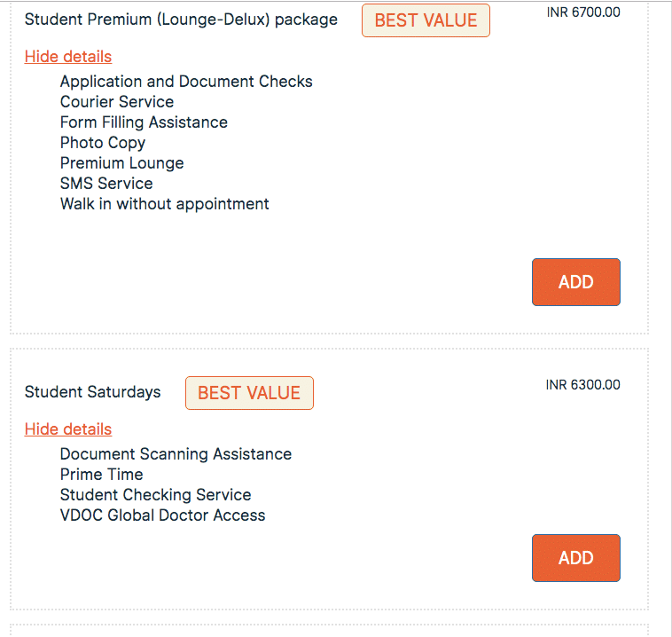This screenshot has width=672, height=637.
Task: Collapse details under Student Saturdays
Action: pyautogui.click(x=68, y=429)
